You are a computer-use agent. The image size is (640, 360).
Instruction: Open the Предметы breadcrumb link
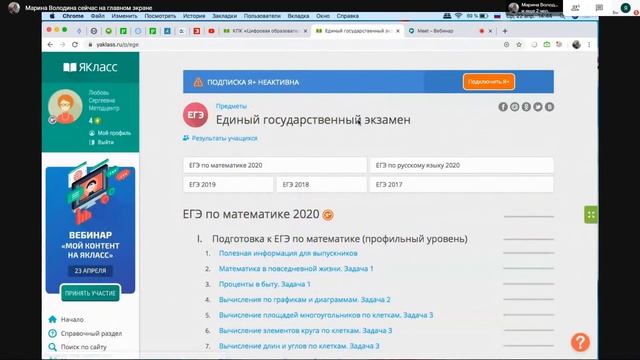231,106
